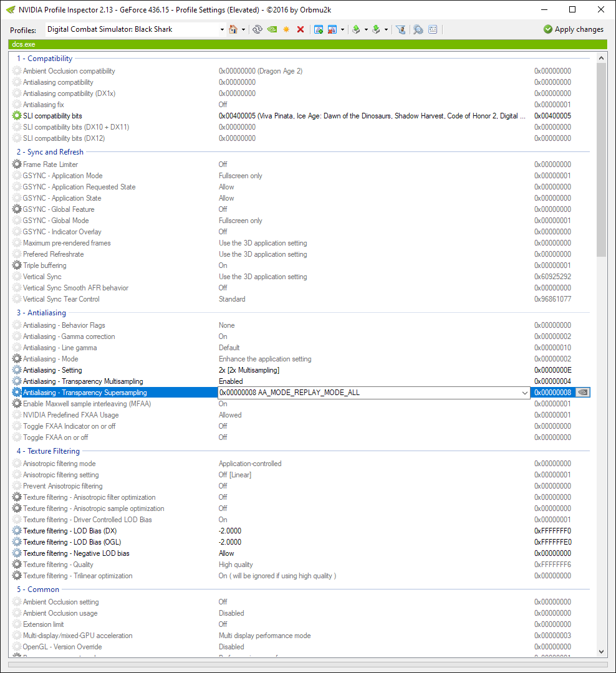The height and width of the screenshot is (673, 616).
Task: Click the green dcs.exe application bar
Action: (x=307, y=44)
